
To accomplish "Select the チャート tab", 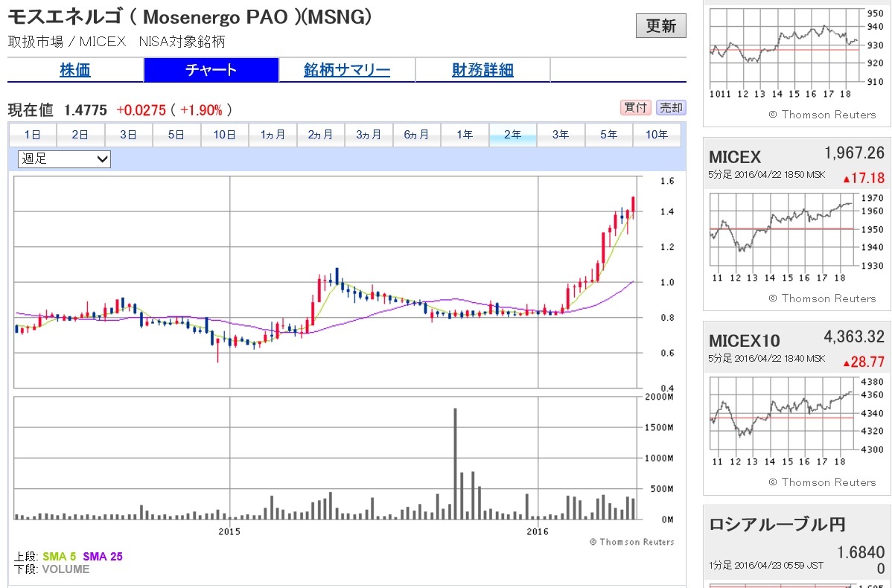I will tap(211, 70).
